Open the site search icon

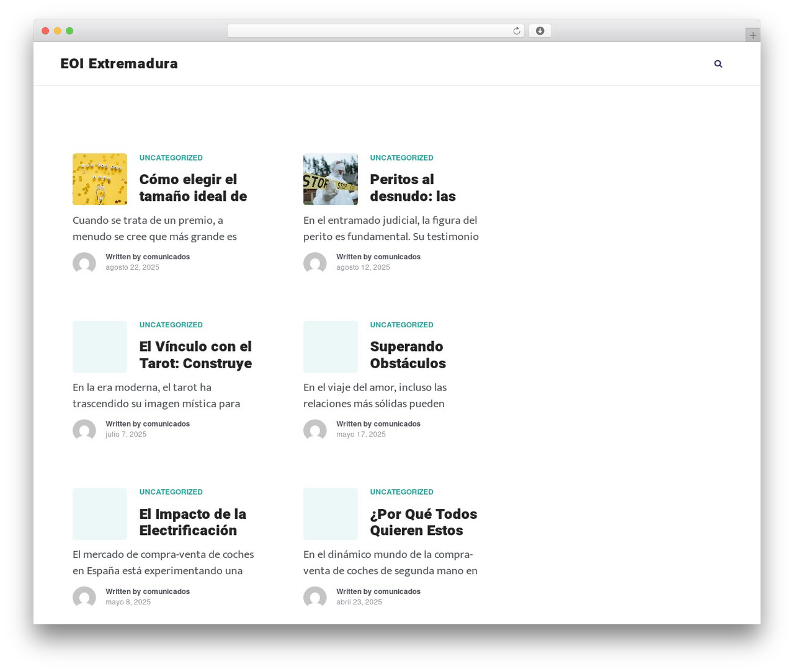(x=718, y=64)
